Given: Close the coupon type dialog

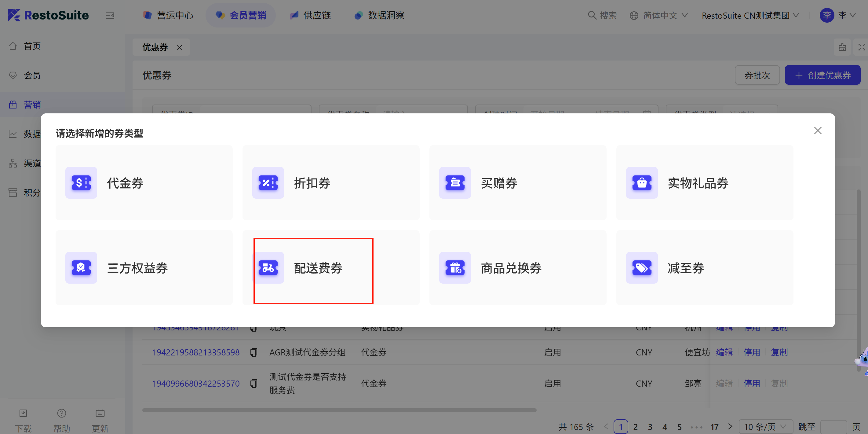Looking at the screenshot, I should tap(818, 131).
